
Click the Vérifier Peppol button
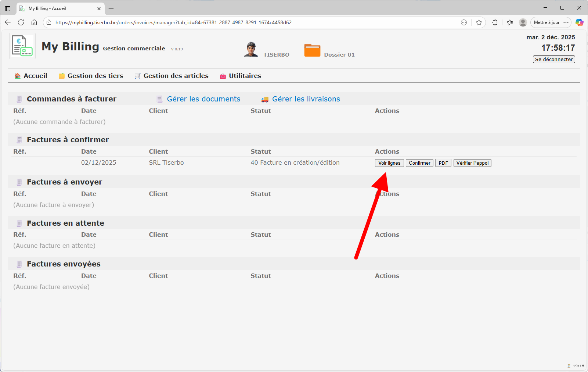pos(472,163)
